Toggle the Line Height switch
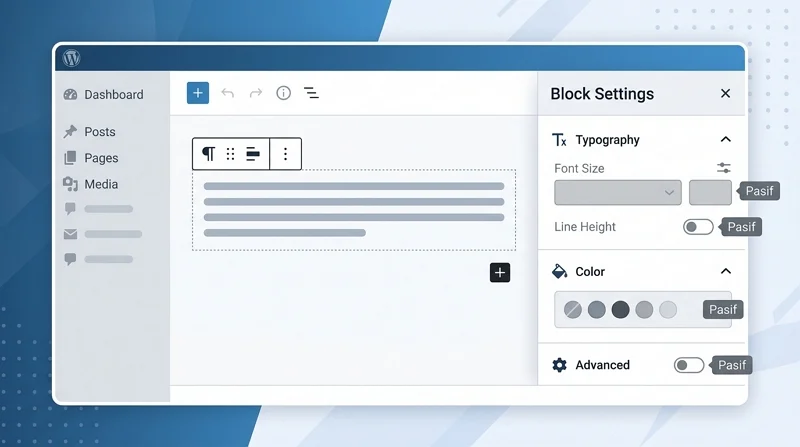This screenshot has width=800, height=447. point(698,227)
